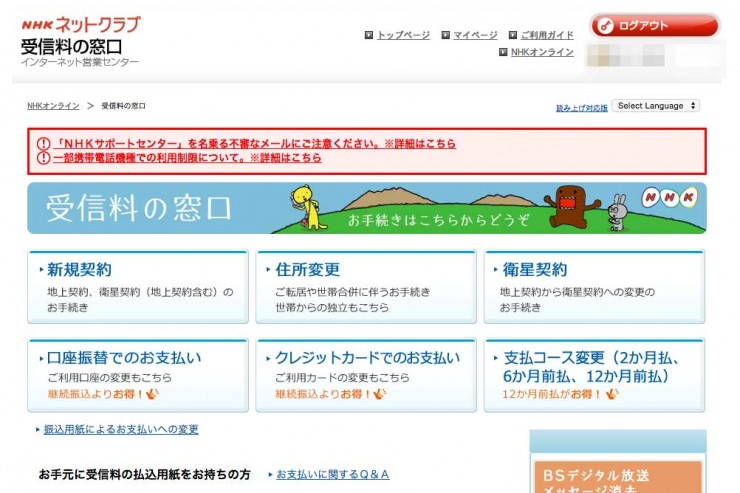Screen dimensions: 740x493
Task: Click the hand icon in the 口座振替 card
Action: point(152,393)
